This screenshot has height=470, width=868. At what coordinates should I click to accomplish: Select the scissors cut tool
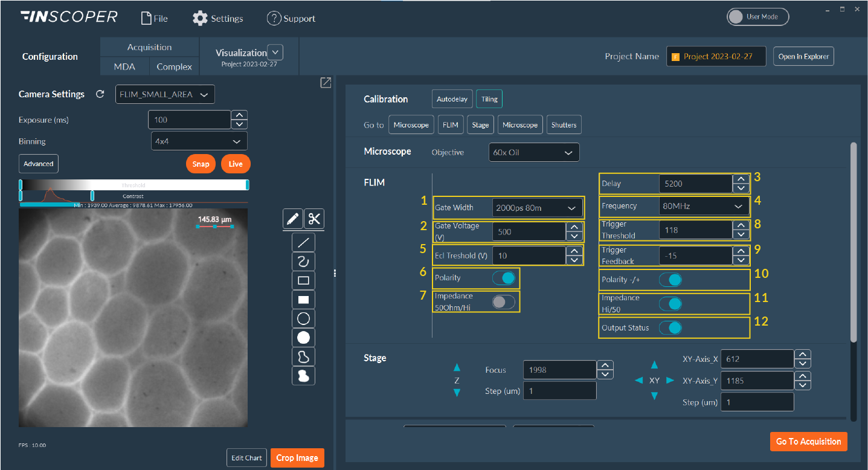[x=314, y=219]
